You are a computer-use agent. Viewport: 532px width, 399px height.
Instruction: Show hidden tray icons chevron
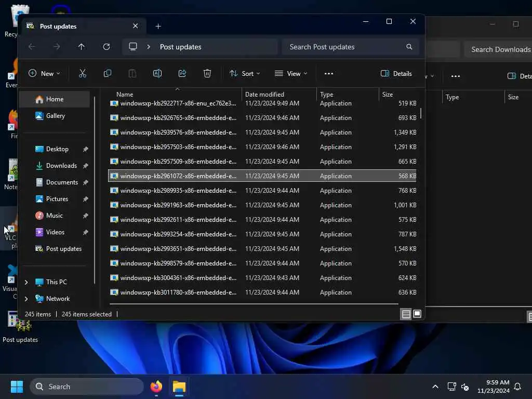tap(435, 387)
